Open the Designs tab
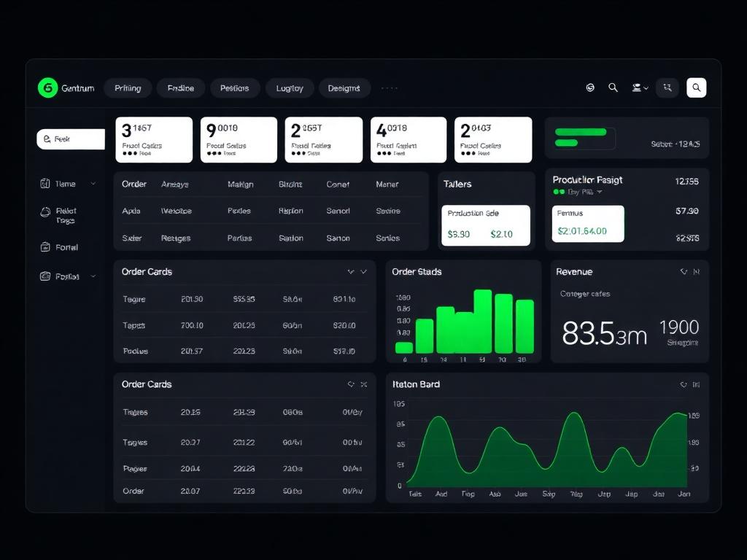The height and width of the screenshot is (560, 747). (344, 88)
